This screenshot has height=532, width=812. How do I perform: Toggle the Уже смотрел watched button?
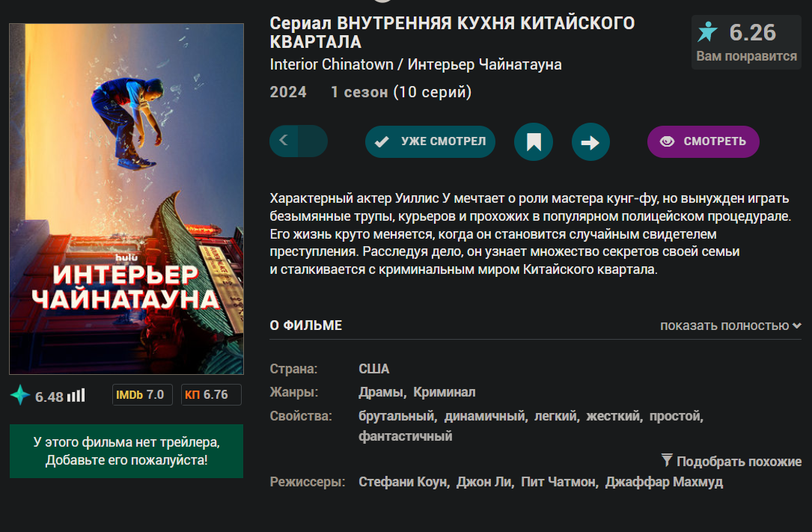(x=430, y=141)
